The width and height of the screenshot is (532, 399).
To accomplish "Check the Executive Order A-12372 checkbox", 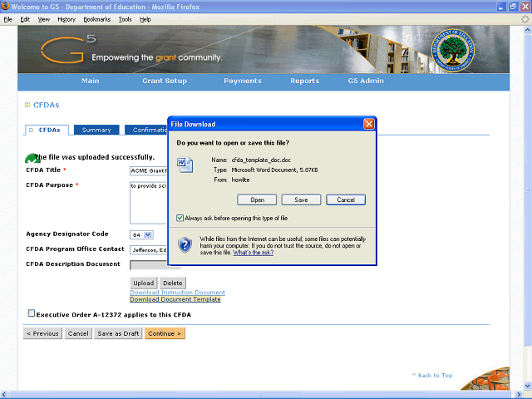I will 32,313.
